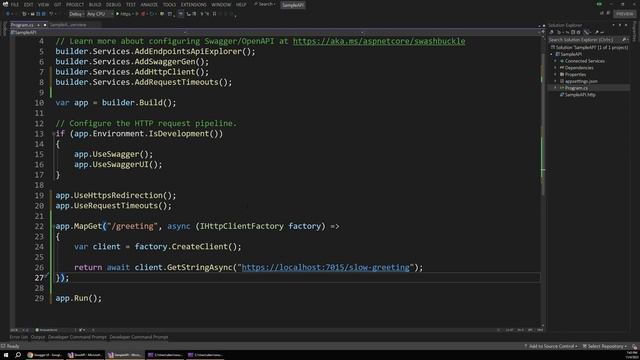The height and width of the screenshot is (360, 640).
Task: Open the TOOLS menu
Action: pyautogui.click(x=169, y=4)
